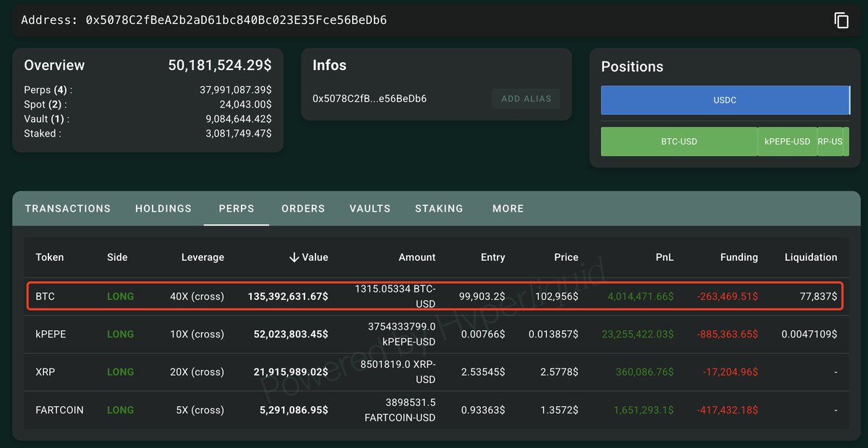This screenshot has width=868, height=448.
Task: Sort by the Amount column header
Action: pos(417,257)
